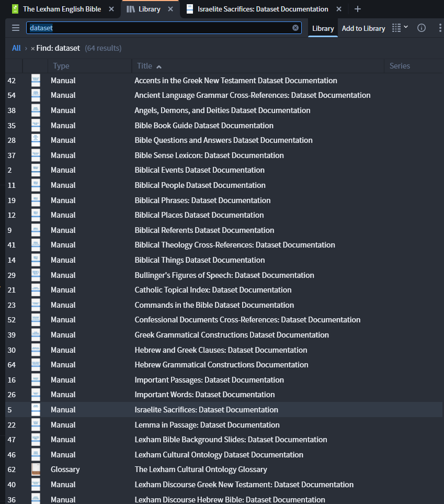The height and width of the screenshot is (504, 444).
Task: Open Lexham Discourse Greek New Testament documentation
Action: point(244,485)
